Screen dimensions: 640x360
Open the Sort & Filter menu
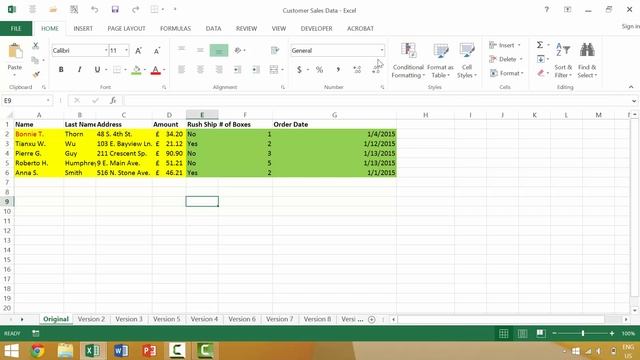[563, 60]
